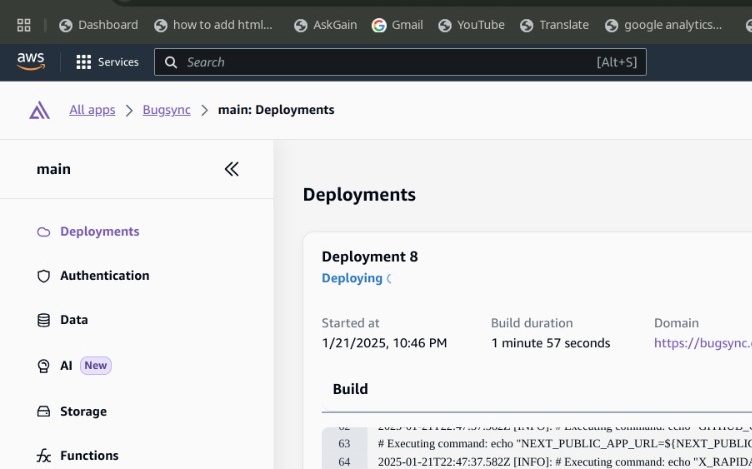Click the AI head icon
This screenshot has height=469, width=752.
point(44,366)
